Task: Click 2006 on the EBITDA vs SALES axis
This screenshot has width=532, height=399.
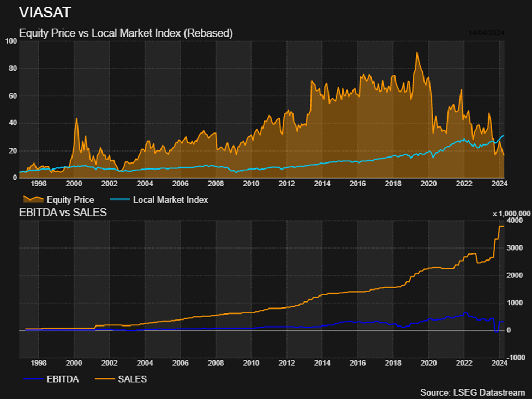Action: 180,363
